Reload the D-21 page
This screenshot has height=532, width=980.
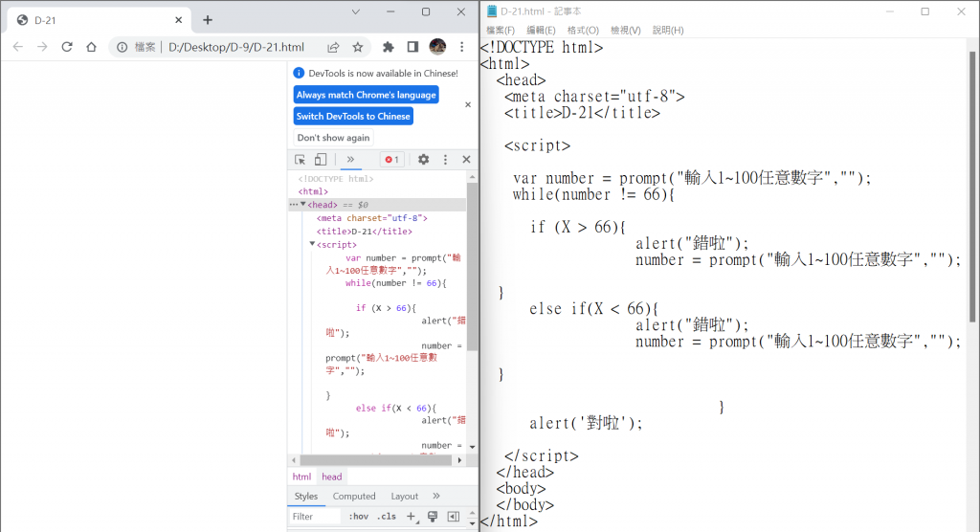(x=67, y=47)
